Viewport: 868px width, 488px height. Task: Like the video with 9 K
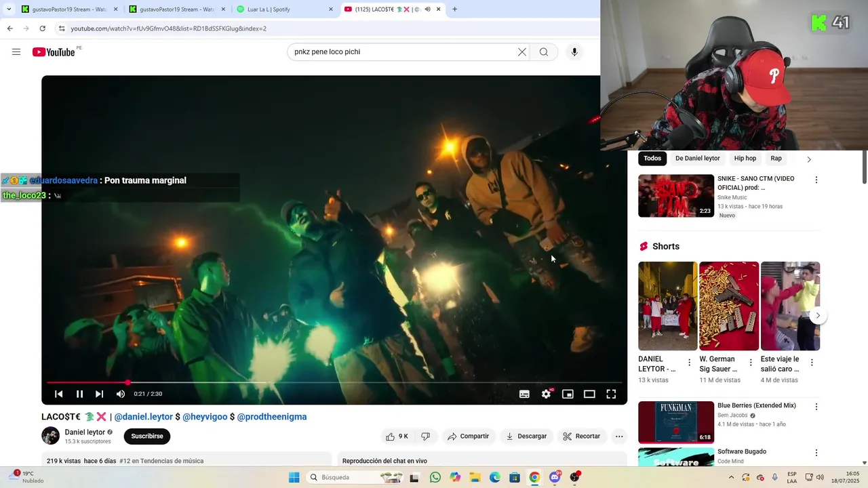coord(397,436)
